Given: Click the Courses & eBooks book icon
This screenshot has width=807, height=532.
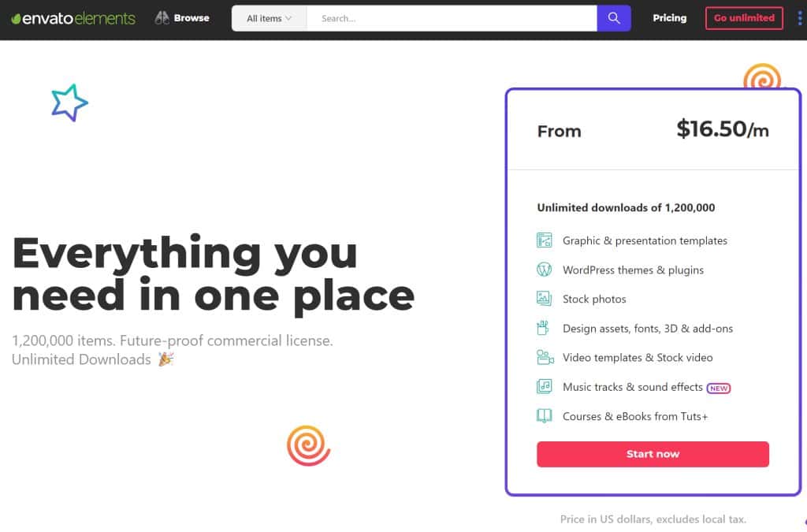Looking at the screenshot, I should coord(544,415).
